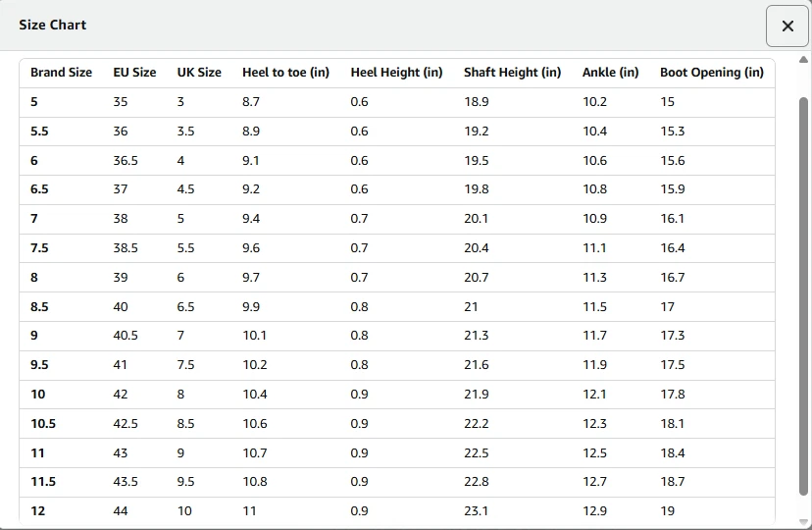Viewport: 812px width, 530px height.
Task: Select the Brand Size 7.5 cell
Action: tap(39, 248)
